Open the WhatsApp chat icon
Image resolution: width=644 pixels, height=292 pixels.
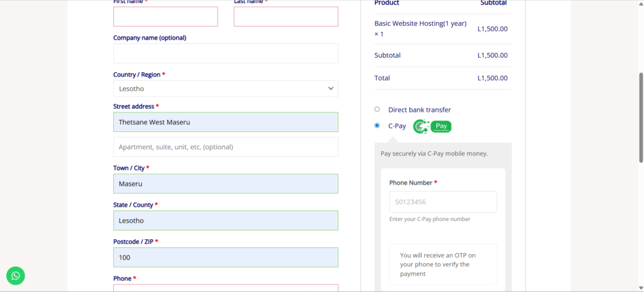(16, 275)
